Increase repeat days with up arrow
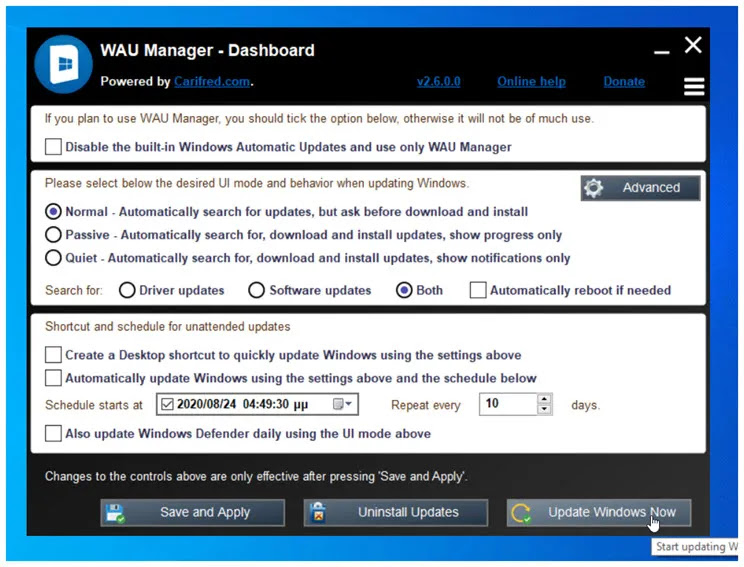 pyautogui.click(x=544, y=399)
